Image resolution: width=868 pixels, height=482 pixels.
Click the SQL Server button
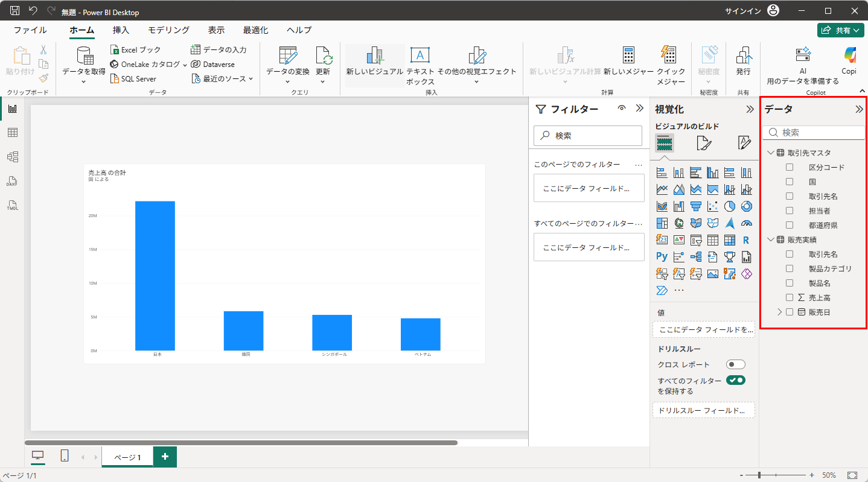point(133,78)
